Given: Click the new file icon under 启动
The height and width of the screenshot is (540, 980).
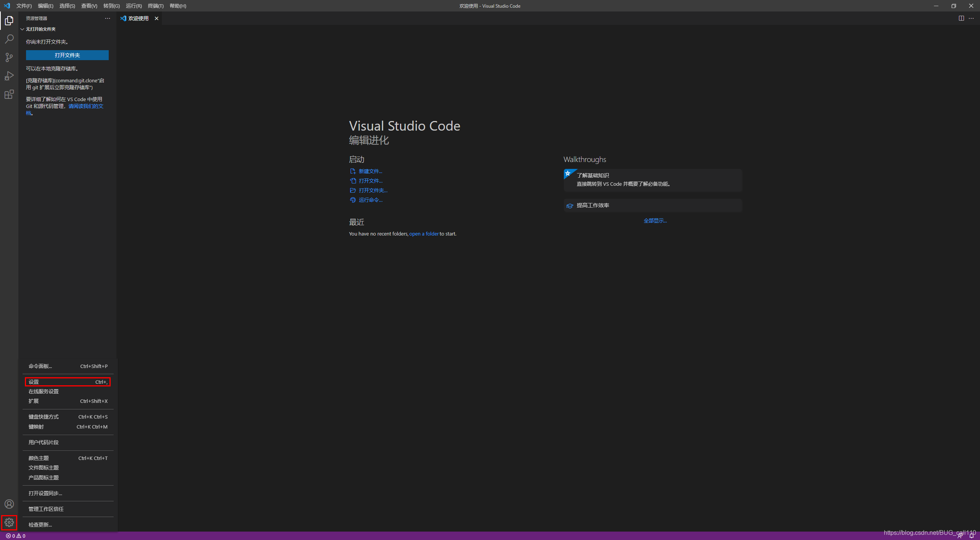Looking at the screenshot, I should tap(353, 171).
